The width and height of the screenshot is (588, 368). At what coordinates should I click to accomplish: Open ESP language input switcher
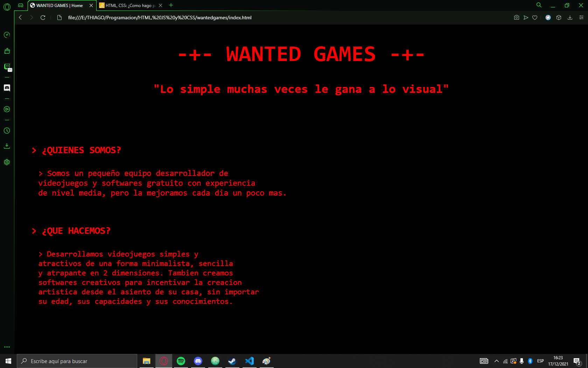click(x=540, y=361)
